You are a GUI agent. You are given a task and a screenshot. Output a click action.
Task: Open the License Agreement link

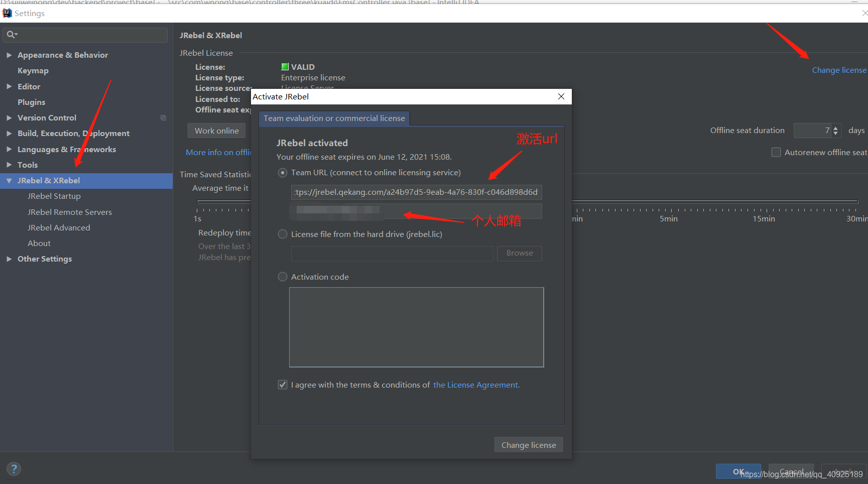pyautogui.click(x=476, y=385)
